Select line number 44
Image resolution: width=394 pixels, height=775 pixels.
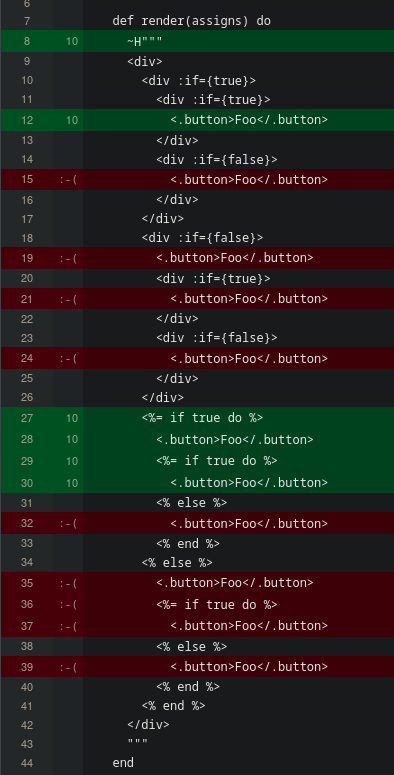27,763
